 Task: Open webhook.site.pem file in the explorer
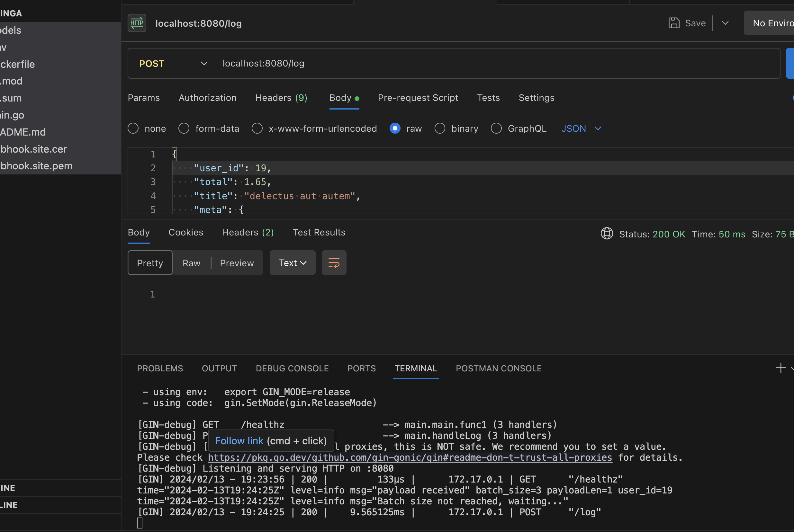click(36, 166)
